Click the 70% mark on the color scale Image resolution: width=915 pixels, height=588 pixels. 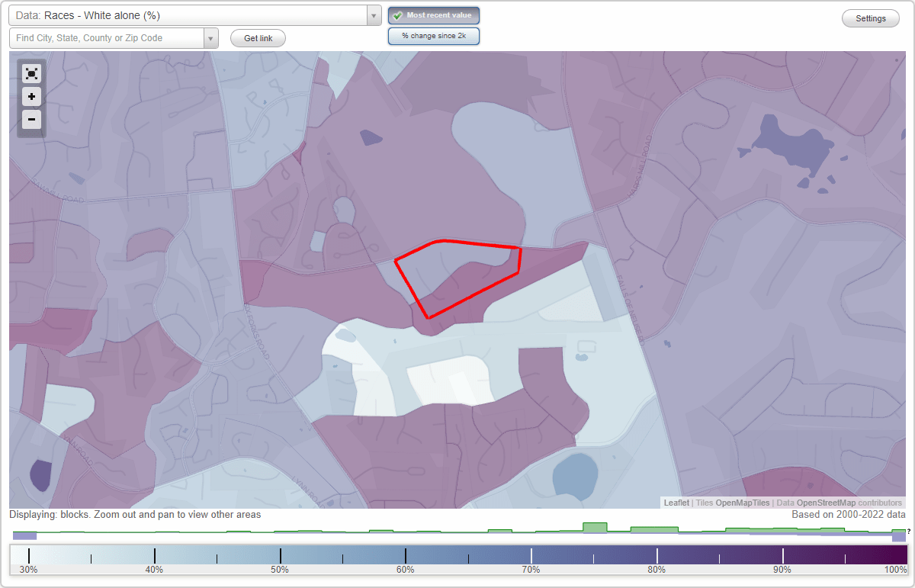point(531,556)
